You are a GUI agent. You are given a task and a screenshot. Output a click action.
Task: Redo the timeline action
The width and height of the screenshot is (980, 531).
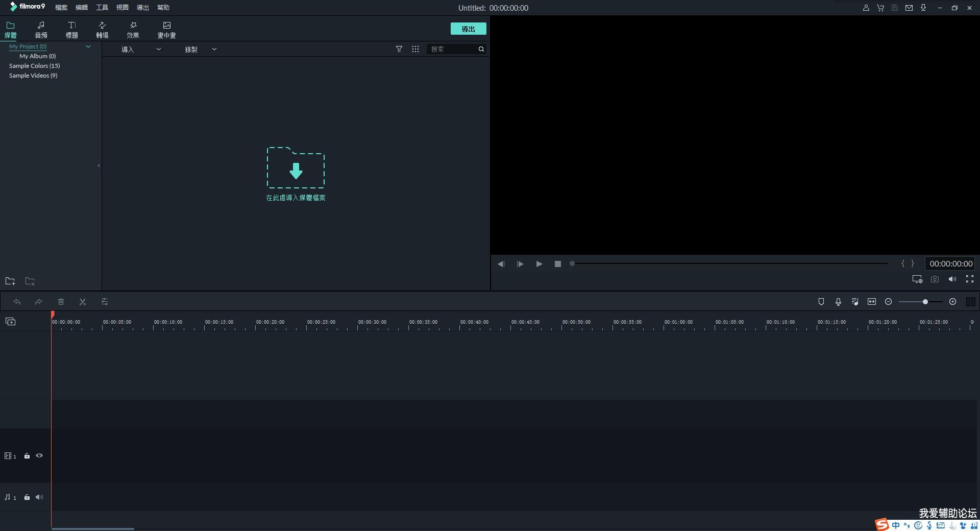38,302
